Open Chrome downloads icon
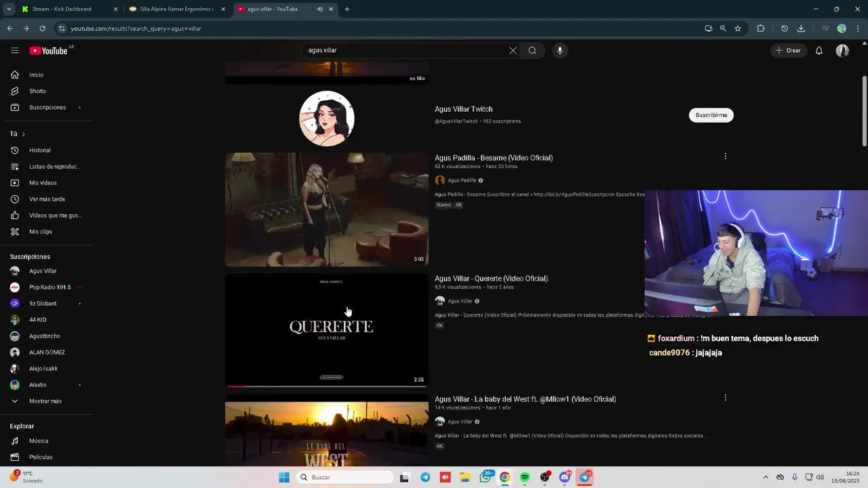 801,28
